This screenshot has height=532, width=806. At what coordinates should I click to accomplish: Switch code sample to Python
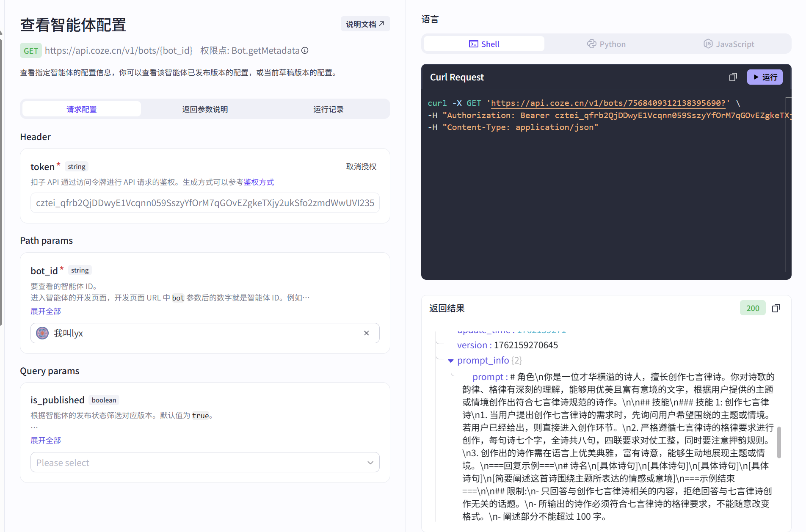click(x=606, y=44)
